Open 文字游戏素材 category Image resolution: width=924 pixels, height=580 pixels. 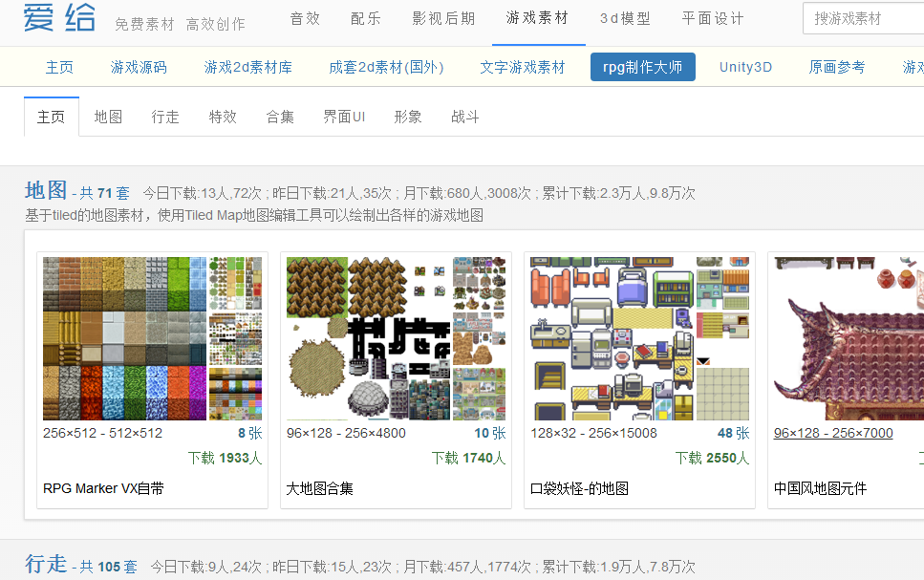[523, 67]
